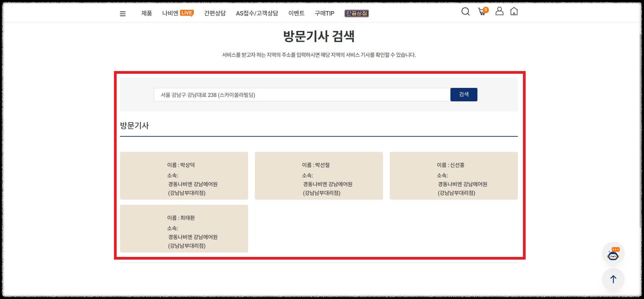The width and height of the screenshot is (644, 299).
Task: Go to home via house icon
Action: [x=514, y=11]
